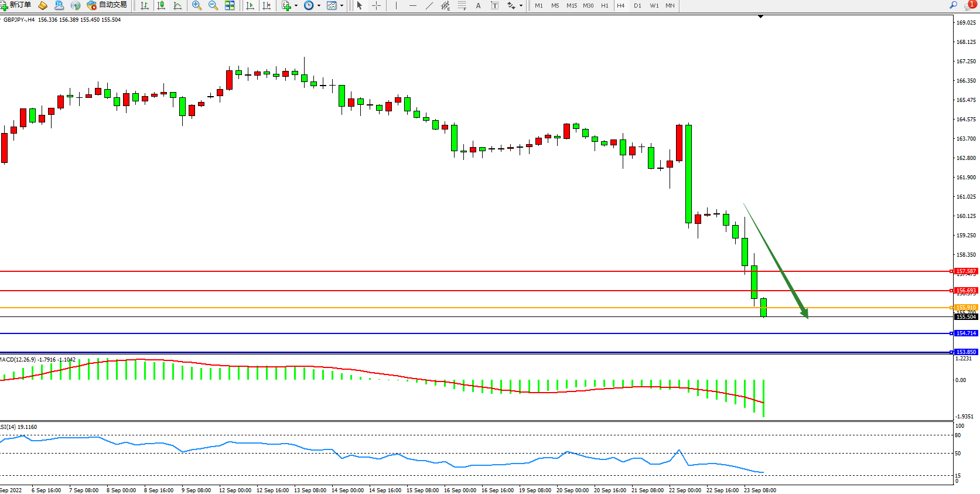Screen dimensions: 980x494
Task: Select the crosshair cursor tool
Action: coord(376,5)
